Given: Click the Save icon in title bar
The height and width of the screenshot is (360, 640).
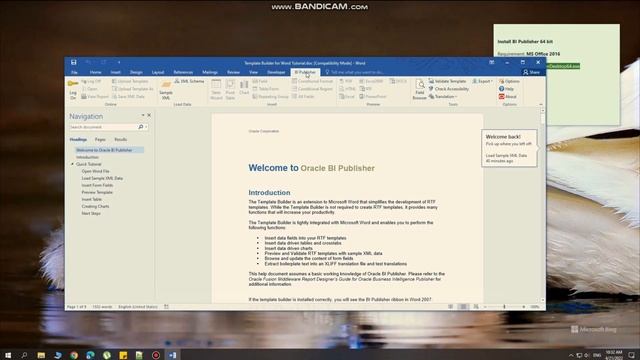Looking at the screenshot, I should 73,62.
